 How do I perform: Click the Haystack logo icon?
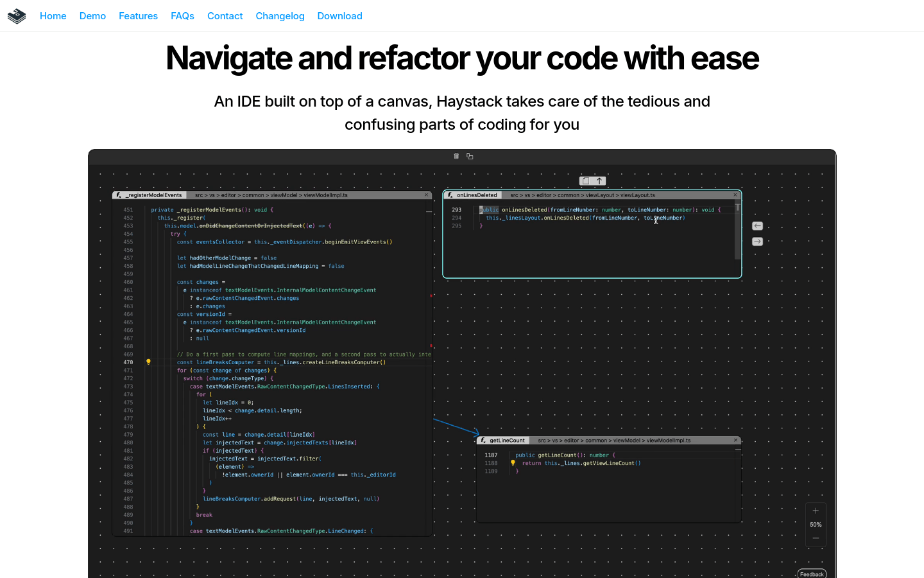point(17,16)
